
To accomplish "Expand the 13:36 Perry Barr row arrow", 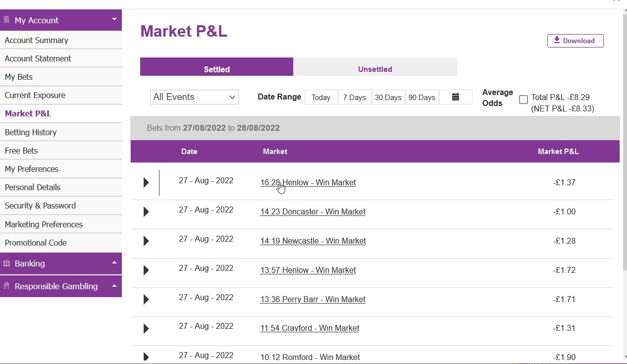I will click(146, 300).
